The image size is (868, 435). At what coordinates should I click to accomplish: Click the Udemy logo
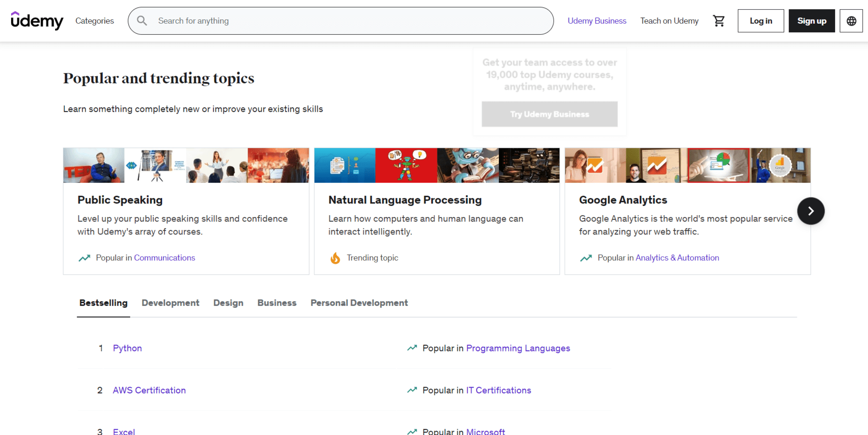click(37, 20)
